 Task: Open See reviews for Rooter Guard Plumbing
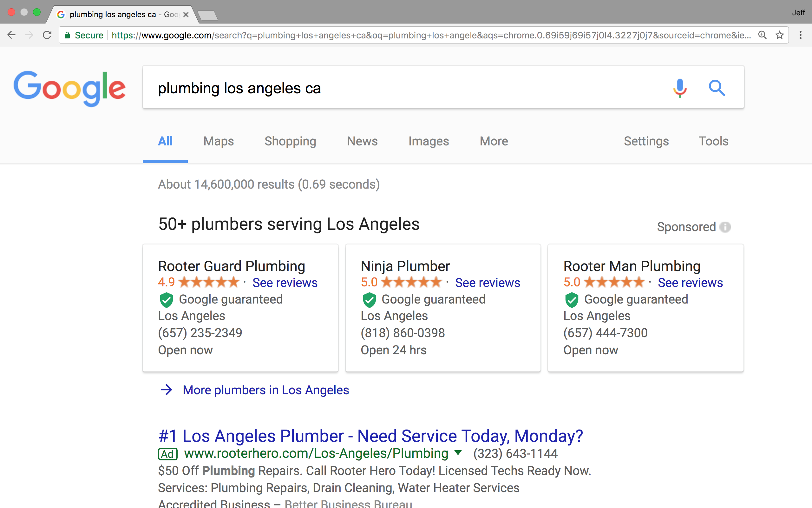285,283
